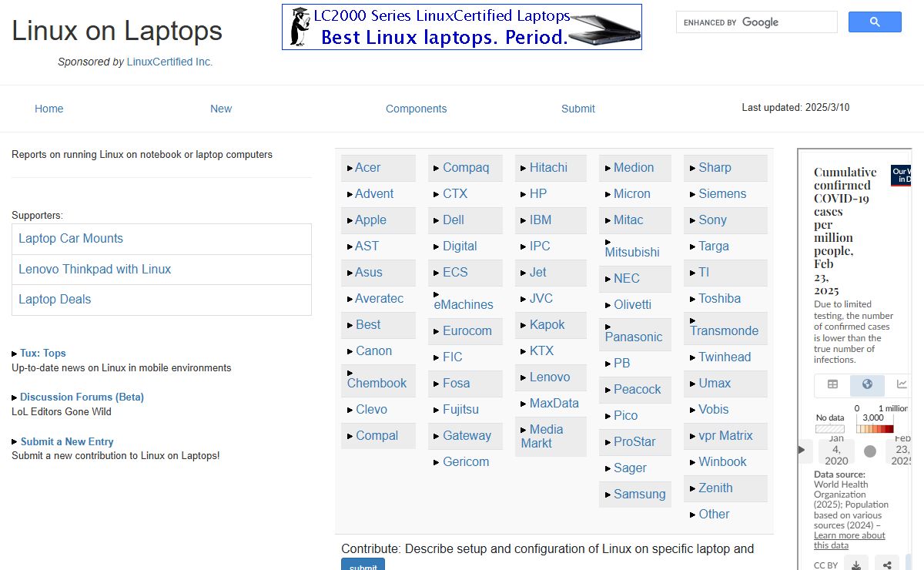Click the Google search magnifier button

(x=875, y=22)
